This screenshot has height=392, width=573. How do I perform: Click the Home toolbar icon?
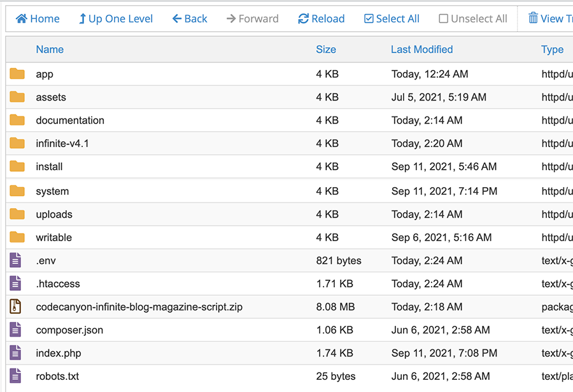pyautogui.click(x=22, y=19)
